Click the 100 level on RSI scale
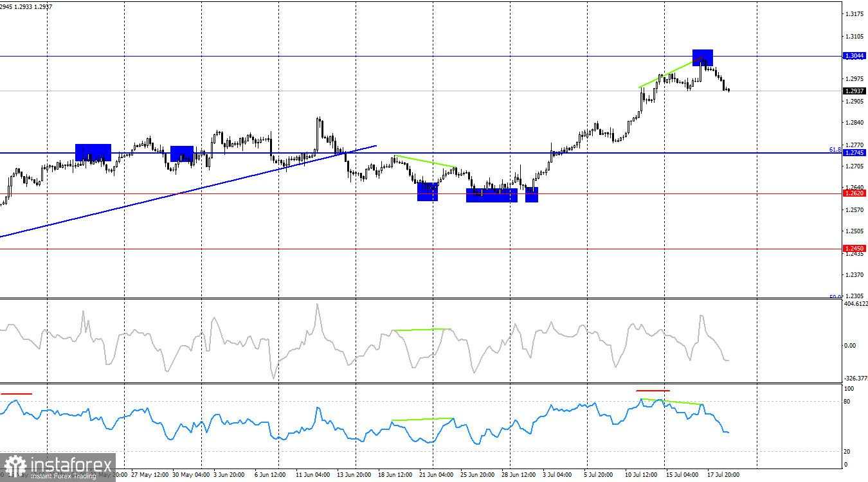Image resolution: width=868 pixels, height=482 pixels. tap(849, 389)
